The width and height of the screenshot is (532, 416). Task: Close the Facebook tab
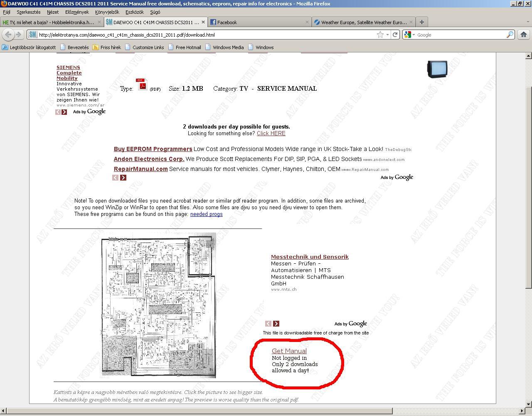tap(307, 22)
